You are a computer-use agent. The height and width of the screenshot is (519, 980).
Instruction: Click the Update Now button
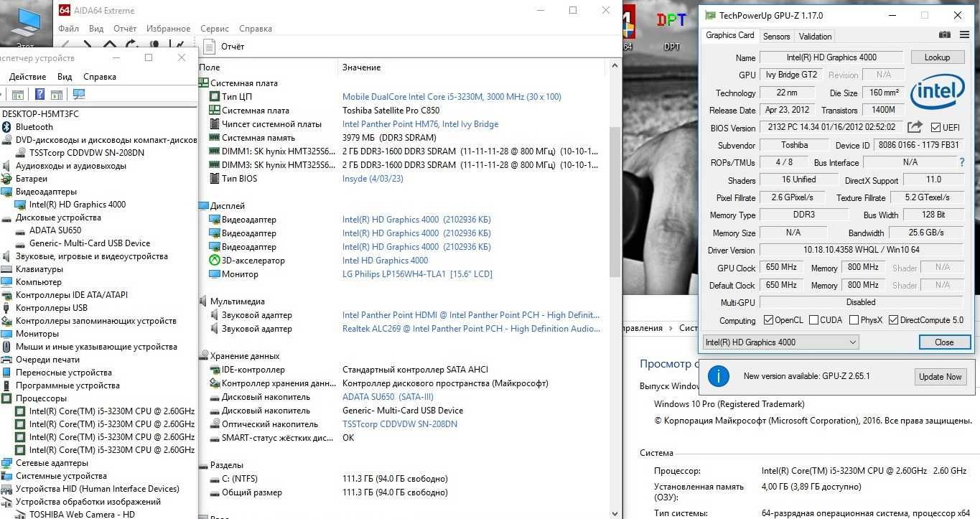pyautogui.click(x=940, y=376)
